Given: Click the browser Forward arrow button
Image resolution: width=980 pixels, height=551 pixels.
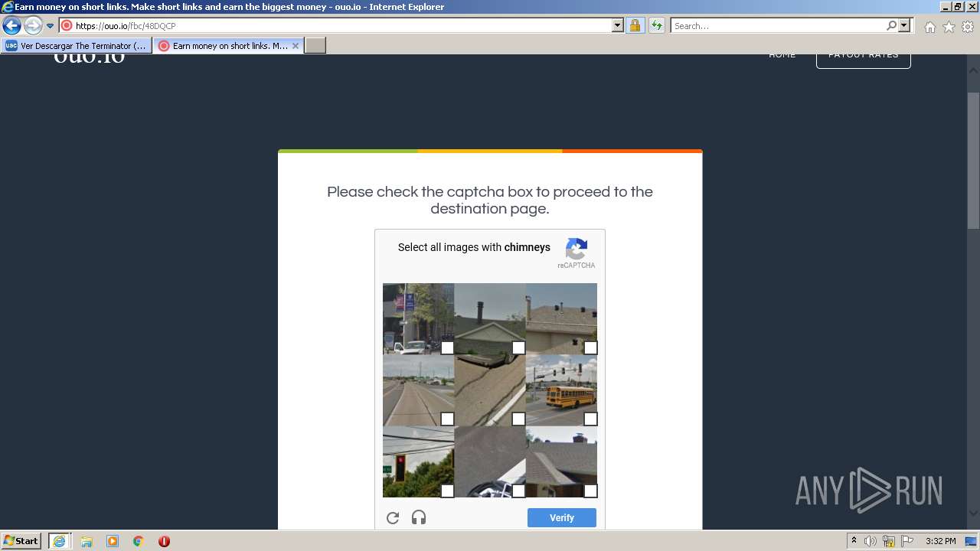Looking at the screenshot, I should pyautogui.click(x=33, y=25).
